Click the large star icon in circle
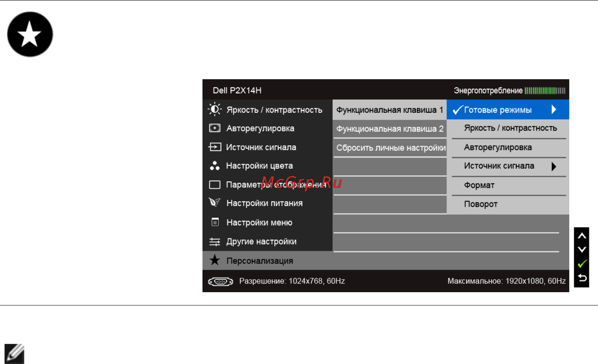 pyautogui.click(x=30, y=34)
